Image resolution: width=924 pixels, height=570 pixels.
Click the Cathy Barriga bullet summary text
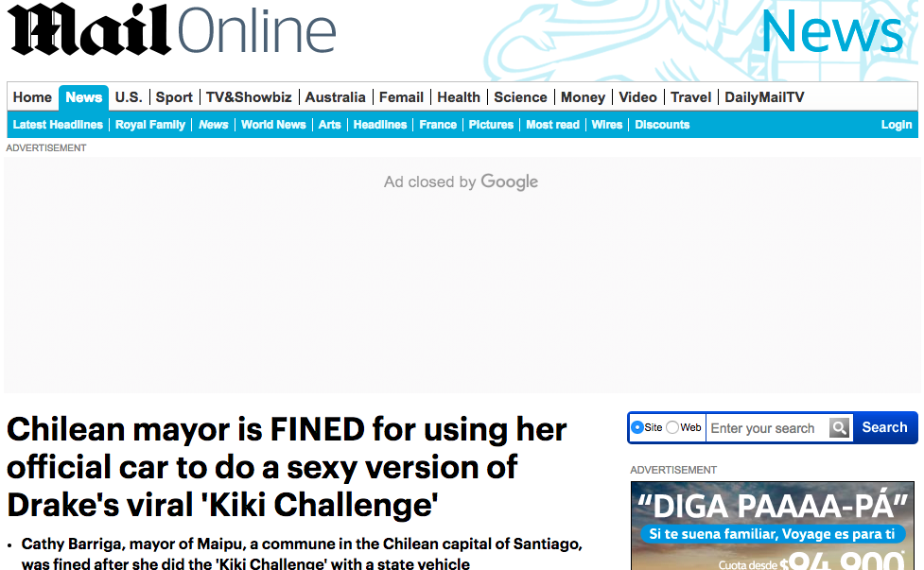coord(302,554)
